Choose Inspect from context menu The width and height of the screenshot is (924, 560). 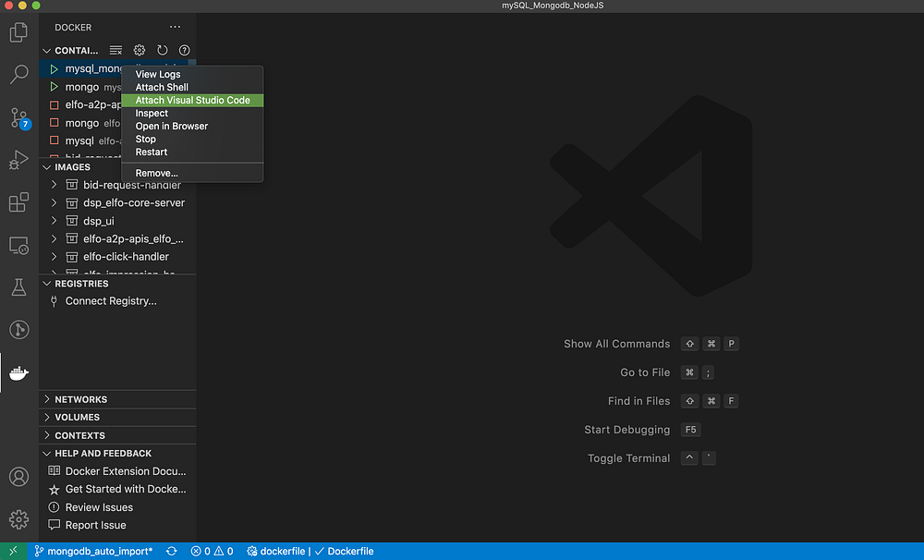[x=192, y=113]
